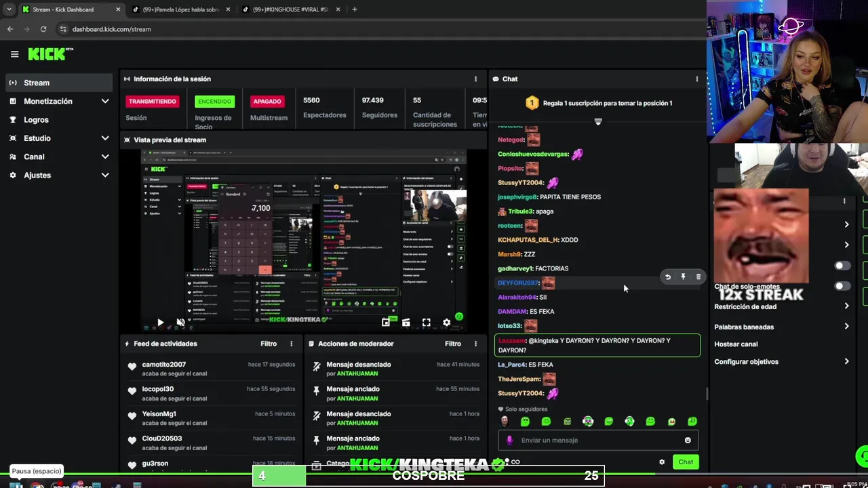Select Stream in the sidebar
Image resolution: width=868 pixels, height=488 pixels.
[x=59, y=83]
